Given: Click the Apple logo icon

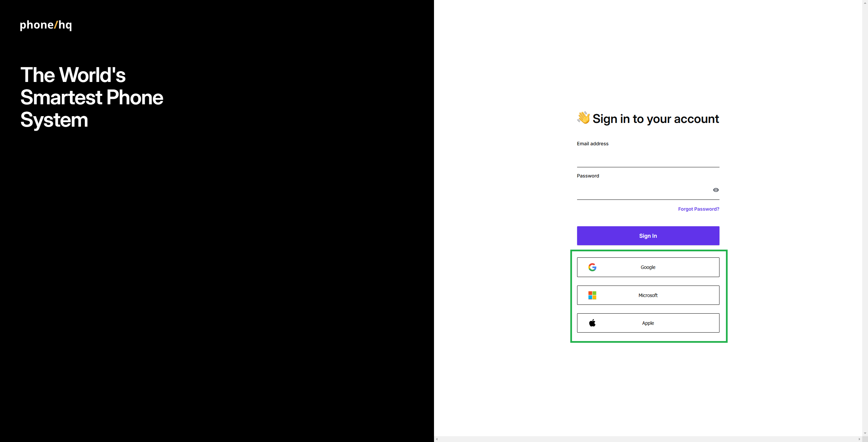Looking at the screenshot, I should click(592, 323).
